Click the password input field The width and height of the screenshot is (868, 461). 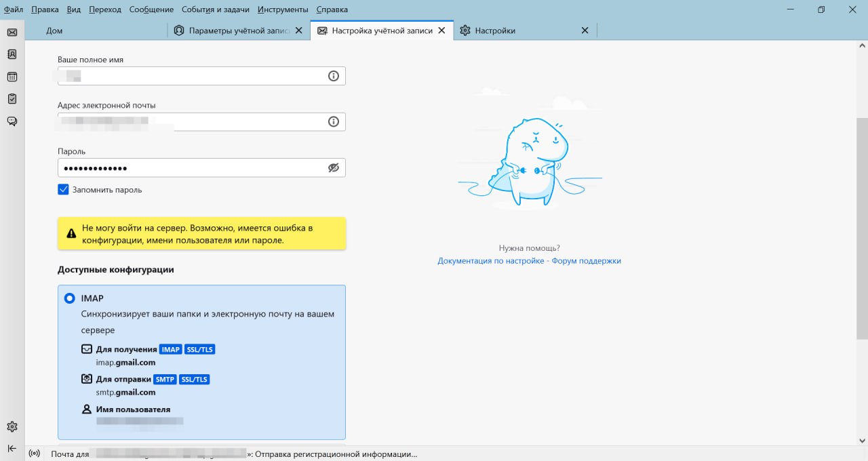190,167
